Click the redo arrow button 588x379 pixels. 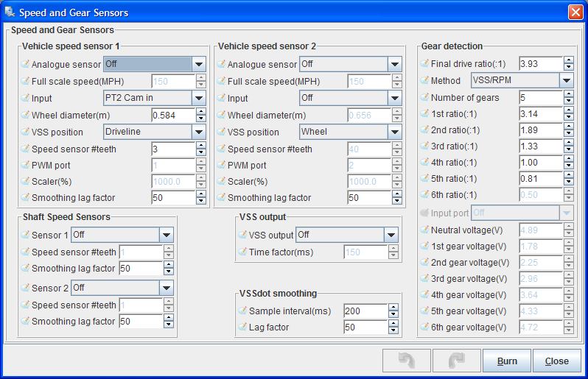(455, 361)
